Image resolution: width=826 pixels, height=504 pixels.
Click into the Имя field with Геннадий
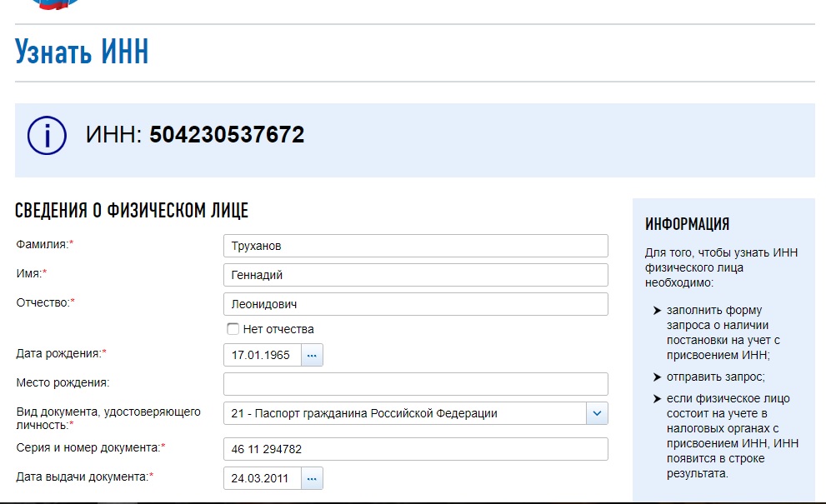click(415, 275)
